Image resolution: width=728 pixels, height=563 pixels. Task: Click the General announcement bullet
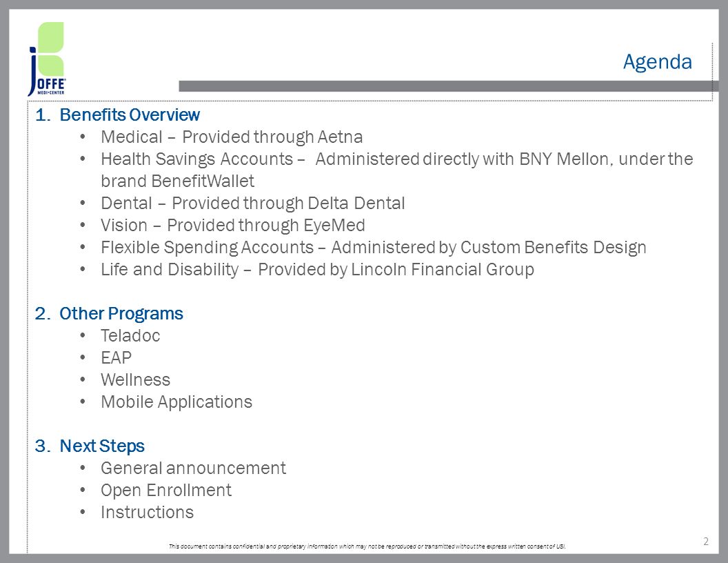[x=193, y=468]
